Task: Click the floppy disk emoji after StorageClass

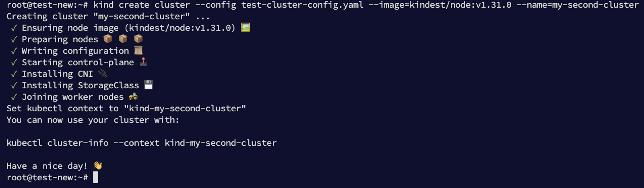Action: coord(149,85)
